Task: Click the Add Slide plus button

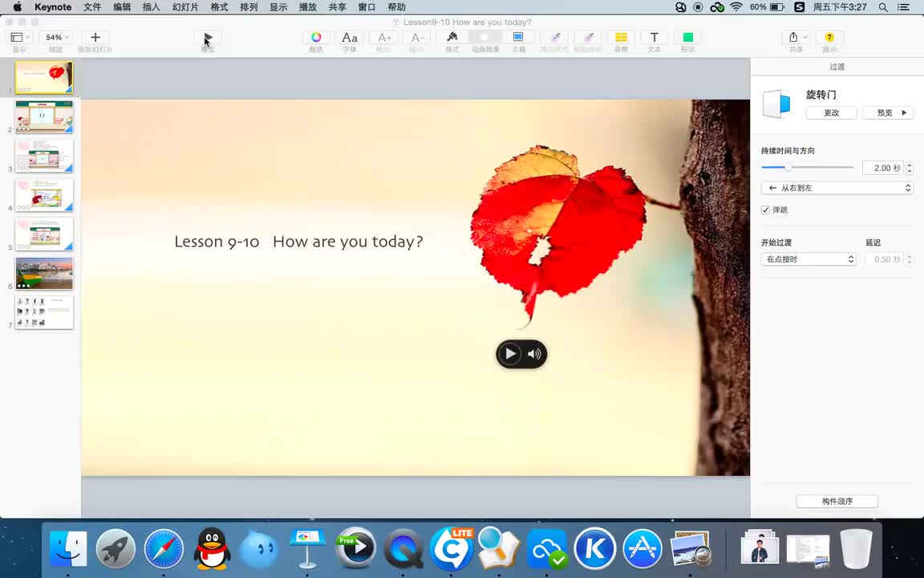Action: 95,38
